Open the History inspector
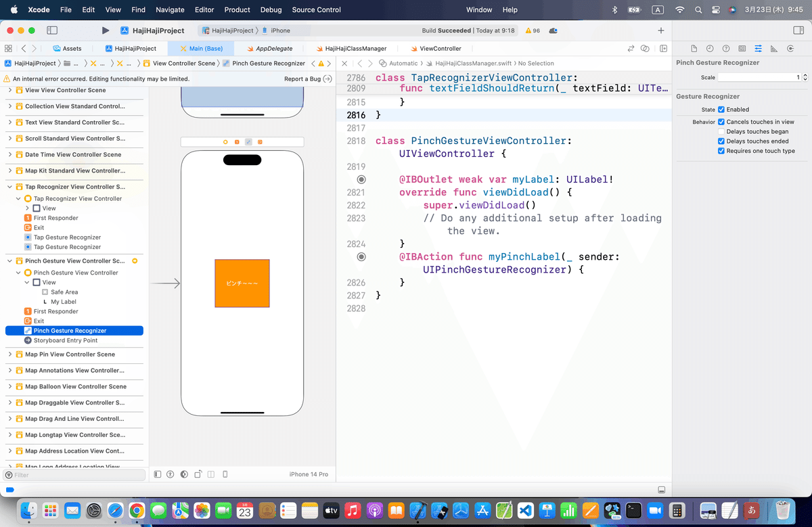The height and width of the screenshot is (527, 812). [710, 49]
